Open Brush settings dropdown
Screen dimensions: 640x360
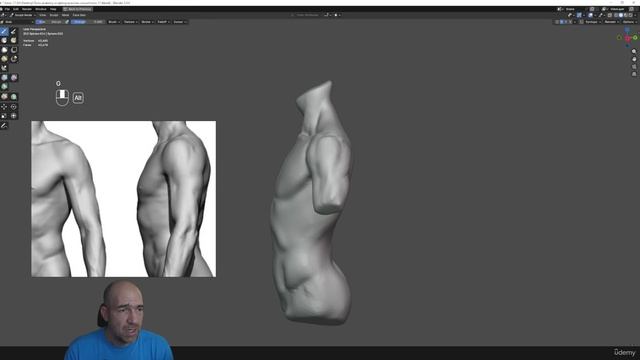(x=114, y=22)
